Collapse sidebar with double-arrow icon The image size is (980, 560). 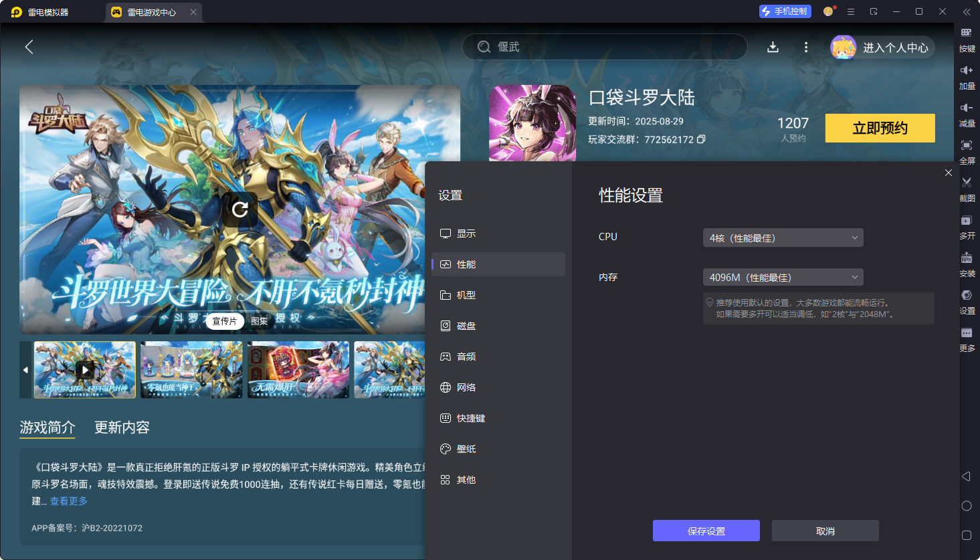pos(967,12)
